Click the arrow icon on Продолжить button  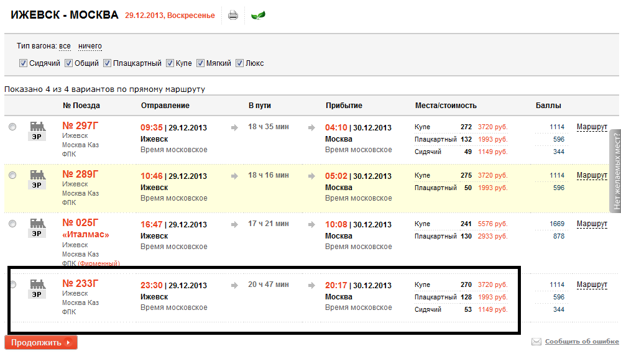coord(68,343)
